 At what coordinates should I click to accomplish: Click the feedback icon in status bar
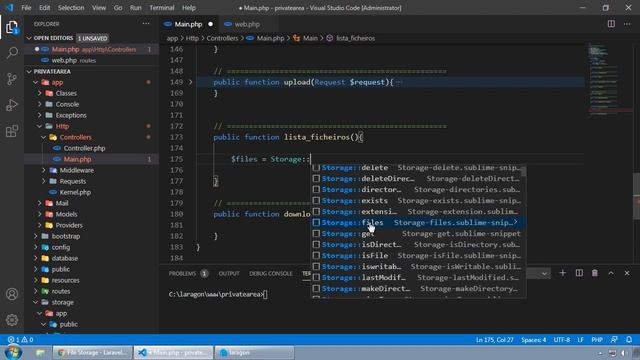pos(614,340)
